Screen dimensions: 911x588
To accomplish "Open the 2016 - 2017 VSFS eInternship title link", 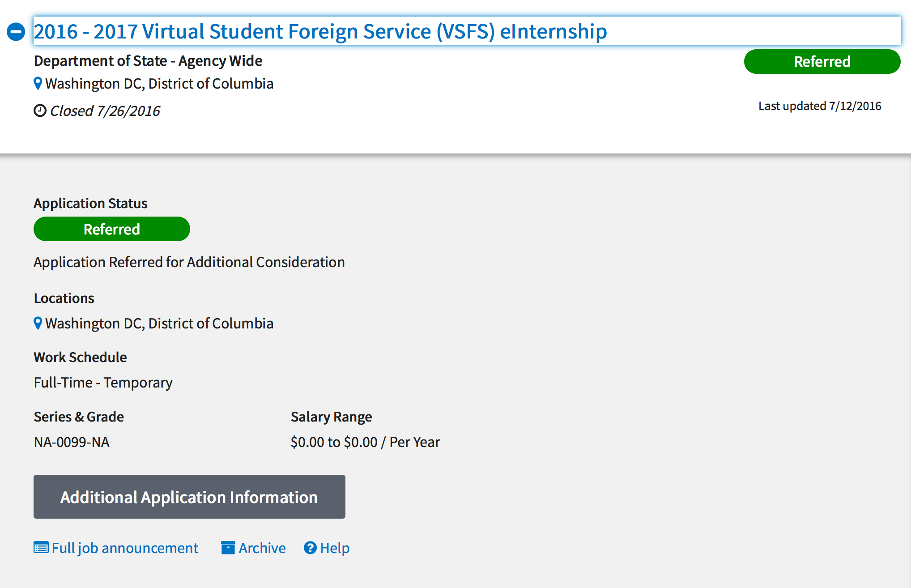I will (320, 31).
